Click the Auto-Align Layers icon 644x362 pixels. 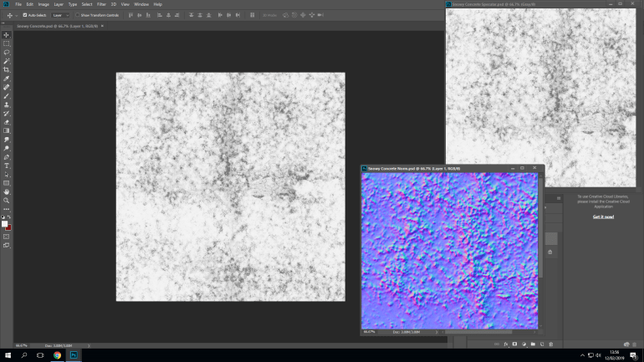click(x=253, y=15)
